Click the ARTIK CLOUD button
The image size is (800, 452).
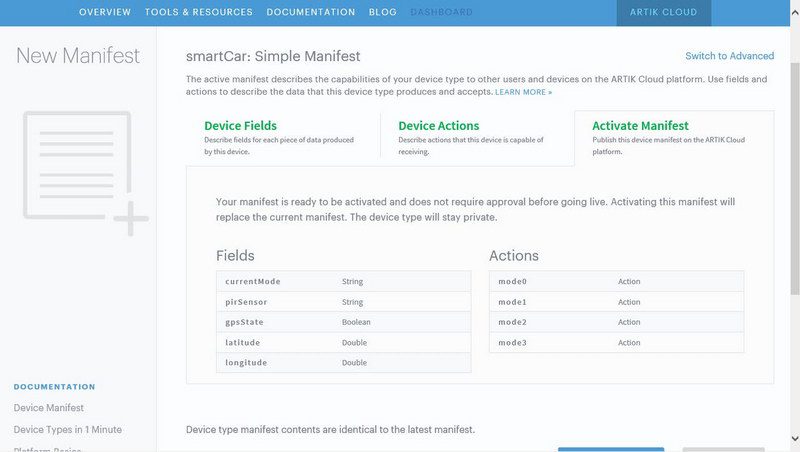(x=663, y=13)
